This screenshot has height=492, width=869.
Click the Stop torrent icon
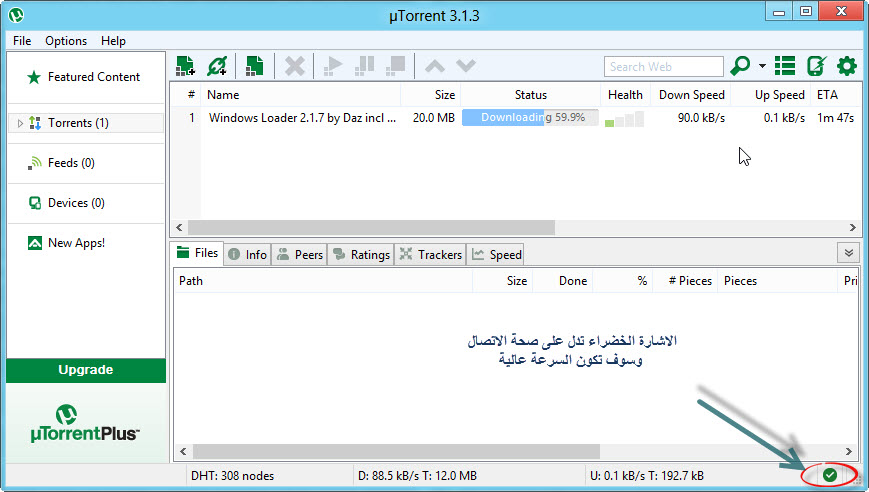[396, 66]
